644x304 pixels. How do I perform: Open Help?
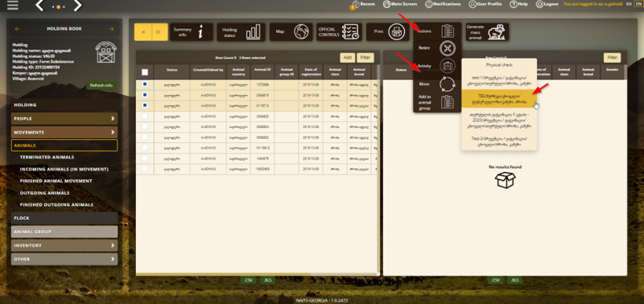click(x=518, y=4)
